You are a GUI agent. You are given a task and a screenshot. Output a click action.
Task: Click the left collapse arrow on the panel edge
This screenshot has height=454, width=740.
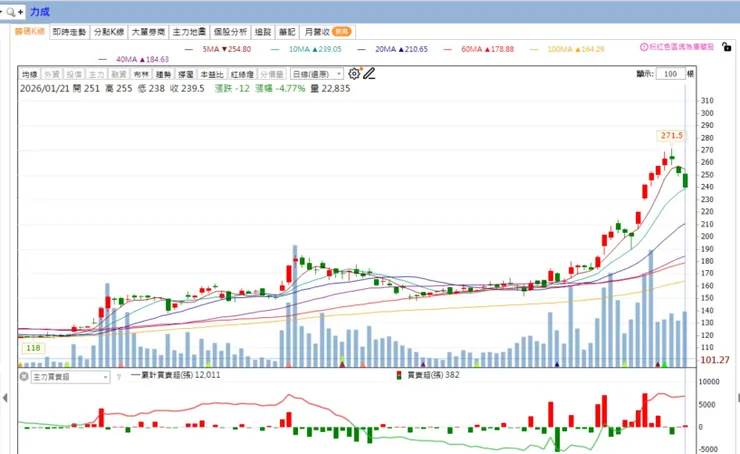[x=5, y=398]
